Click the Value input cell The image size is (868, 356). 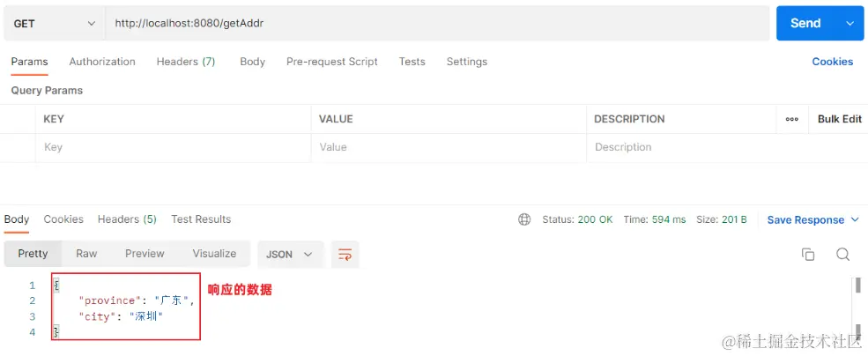pyautogui.click(x=449, y=148)
